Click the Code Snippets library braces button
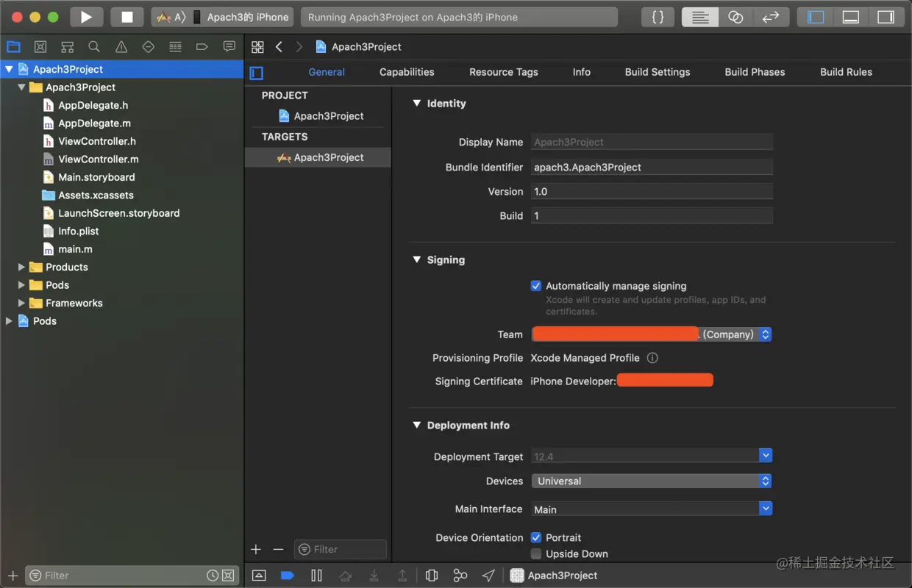 click(658, 17)
